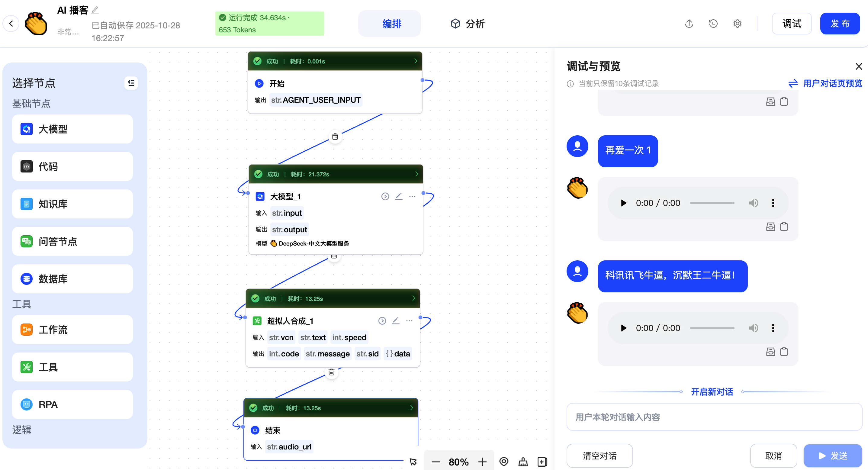Mute the first audio player's volume
Viewport: 868px width, 470px height.
pos(754,203)
